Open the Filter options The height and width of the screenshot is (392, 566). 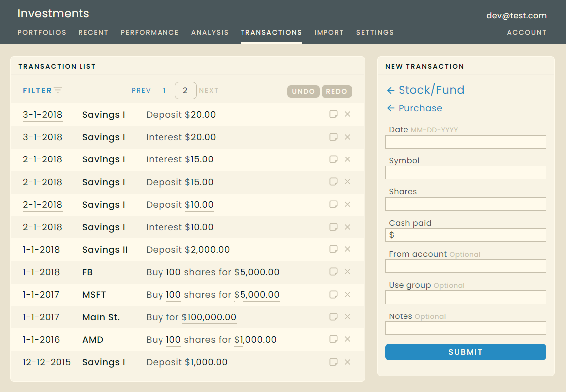click(x=42, y=90)
